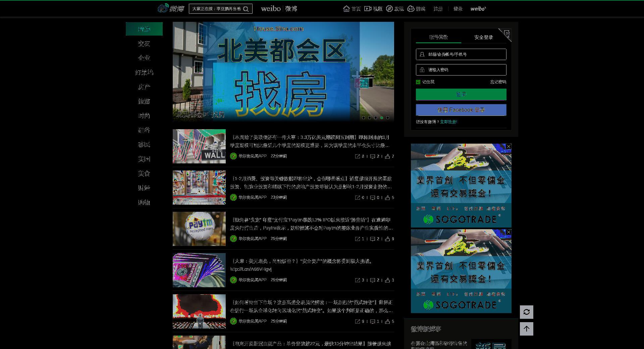The image size is (644, 349).
Task: Open the 北美都会区 找房 banner
Action: pyautogui.click(x=283, y=71)
